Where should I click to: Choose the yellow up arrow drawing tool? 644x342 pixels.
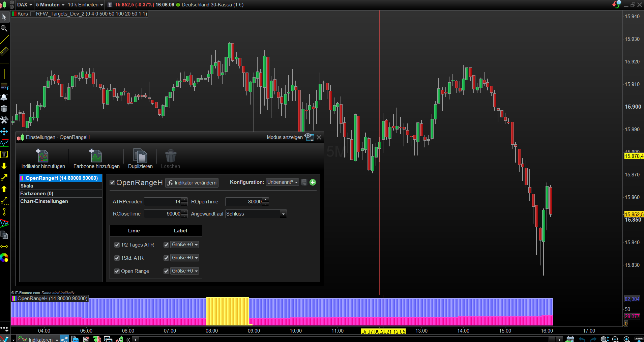[4, 189]
